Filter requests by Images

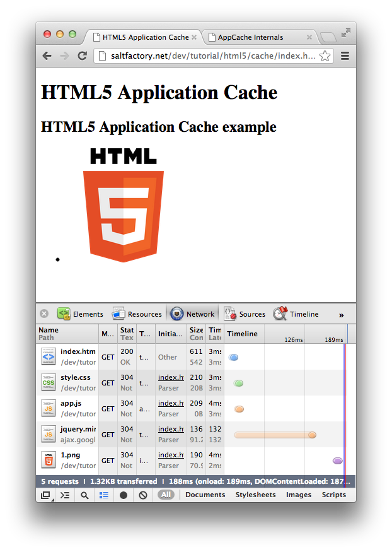[299, 495]
